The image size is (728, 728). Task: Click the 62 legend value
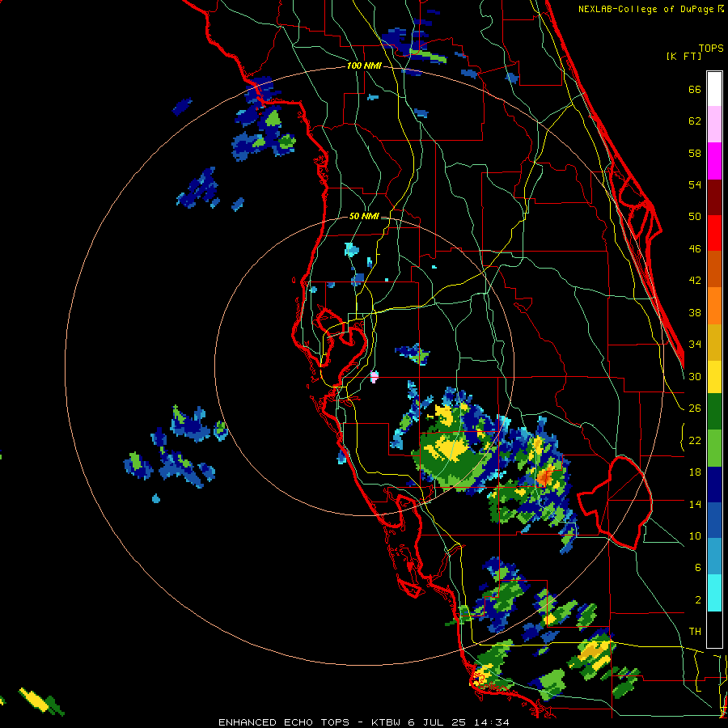(695, 121)
